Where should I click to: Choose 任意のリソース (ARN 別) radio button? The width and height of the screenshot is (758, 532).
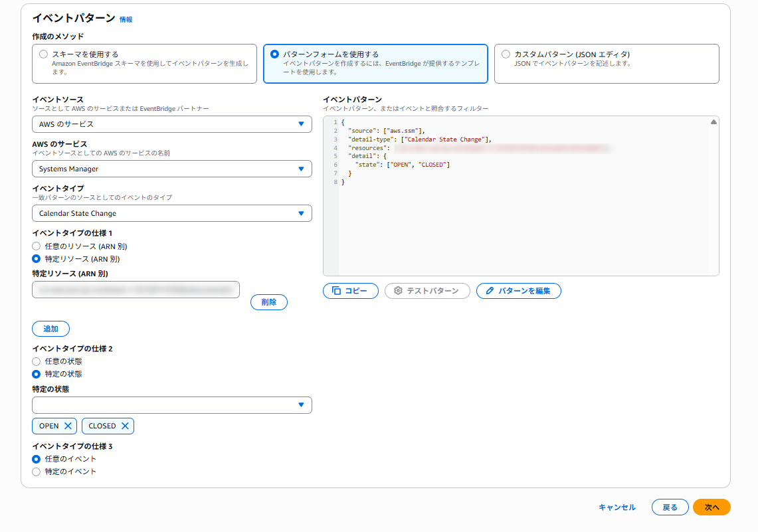point(37,246)
